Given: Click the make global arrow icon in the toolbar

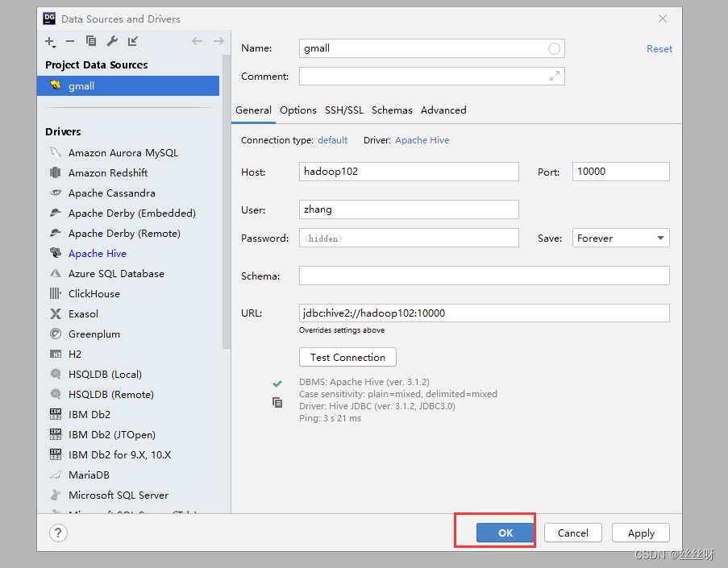Looking at the screenshot, I should (133, 41).
